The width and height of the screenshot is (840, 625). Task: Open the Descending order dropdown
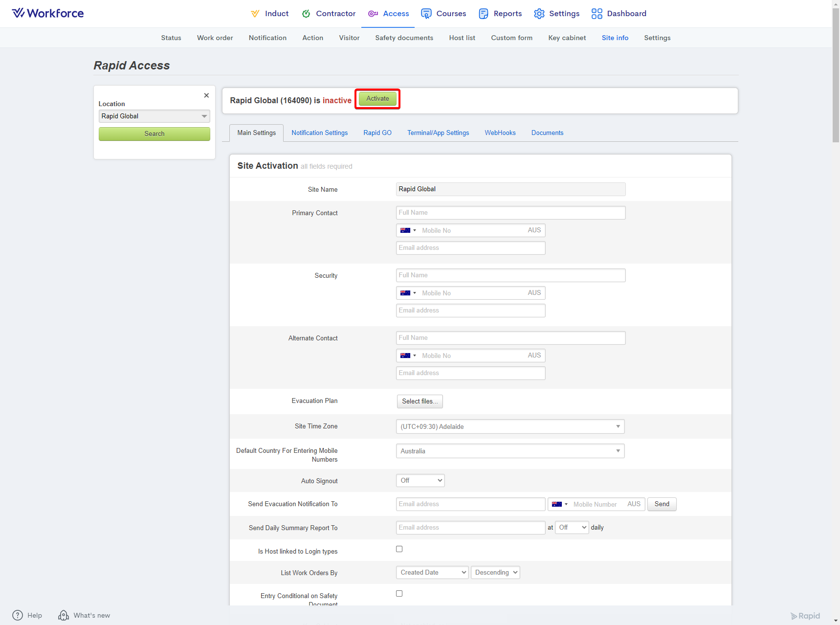click(x=495, y=573)
